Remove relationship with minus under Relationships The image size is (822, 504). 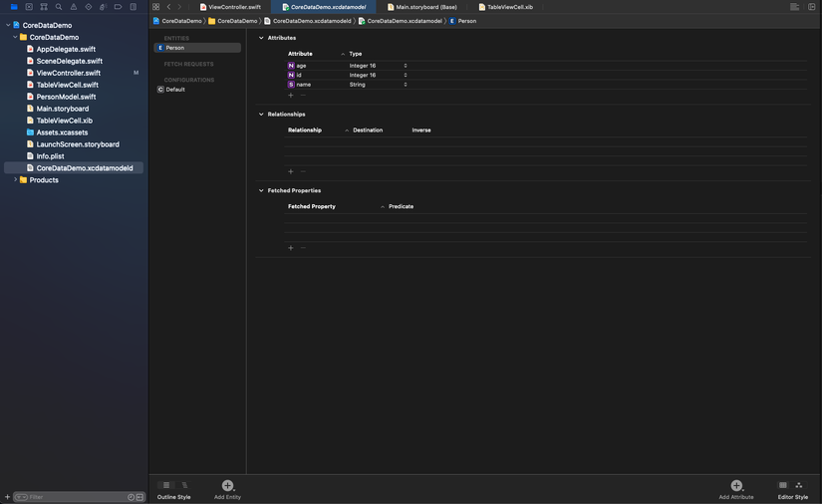pos(303,171)
